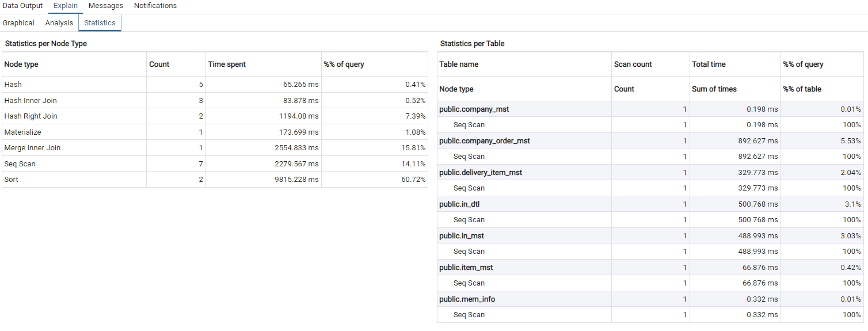Click the 2279.567 ms time value
The height and width of the screenshot is (331, 868).
[297, 164]
